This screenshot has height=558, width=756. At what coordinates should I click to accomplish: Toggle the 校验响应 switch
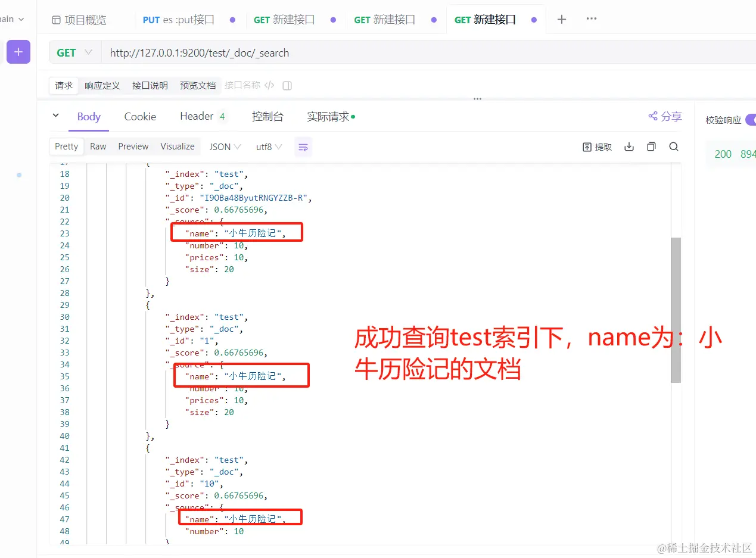click(750, 120)
